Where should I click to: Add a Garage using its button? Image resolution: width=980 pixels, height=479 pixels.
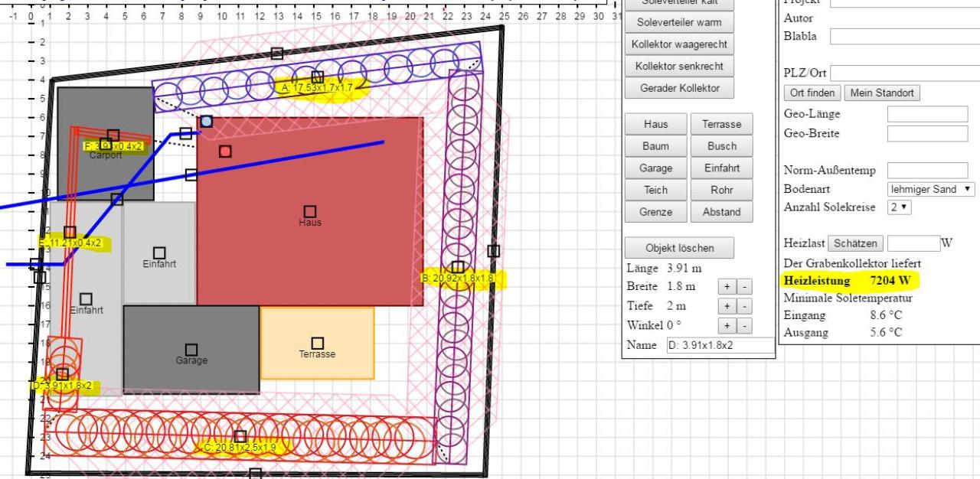[x=655, y=168]
